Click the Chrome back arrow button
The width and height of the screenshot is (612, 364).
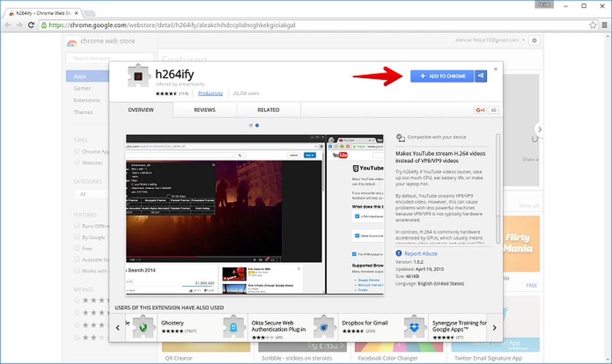(8, 25)
